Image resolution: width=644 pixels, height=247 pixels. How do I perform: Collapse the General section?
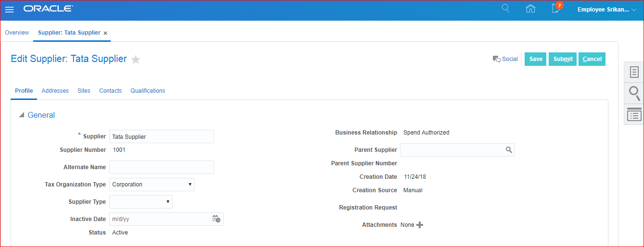pos(21,115)
